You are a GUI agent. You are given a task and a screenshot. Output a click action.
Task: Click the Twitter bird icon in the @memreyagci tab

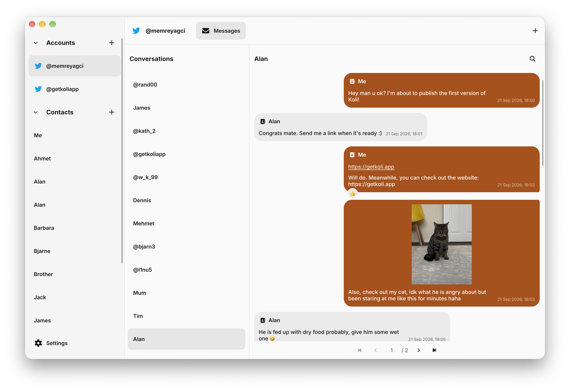coord(136,31)
